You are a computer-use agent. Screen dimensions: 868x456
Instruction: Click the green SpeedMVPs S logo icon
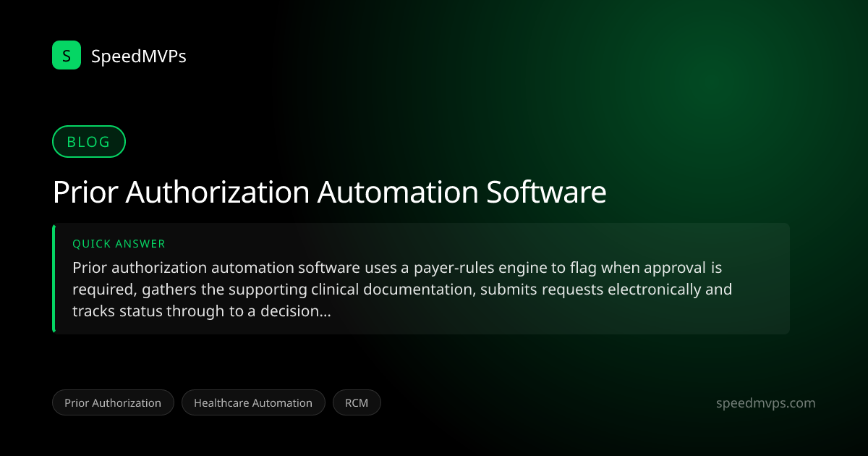(67, 55)
